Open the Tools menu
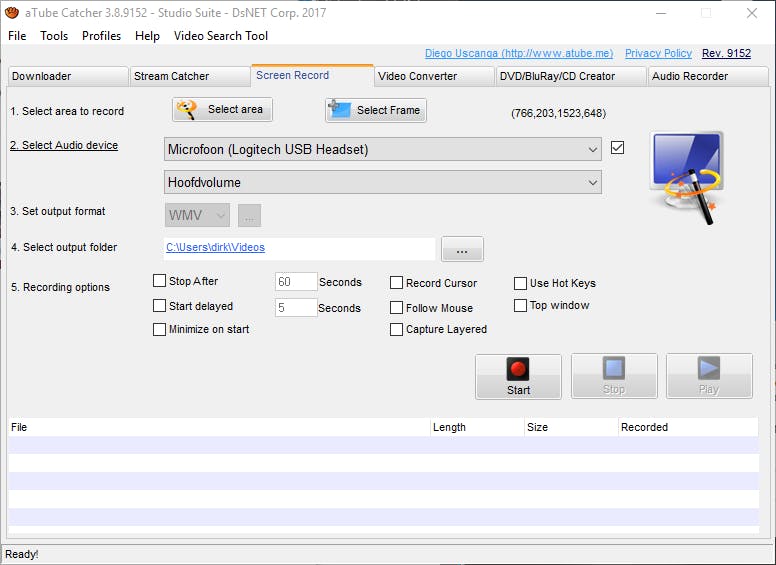This screenshot has height=565, width=776. [x=54, y=36]
